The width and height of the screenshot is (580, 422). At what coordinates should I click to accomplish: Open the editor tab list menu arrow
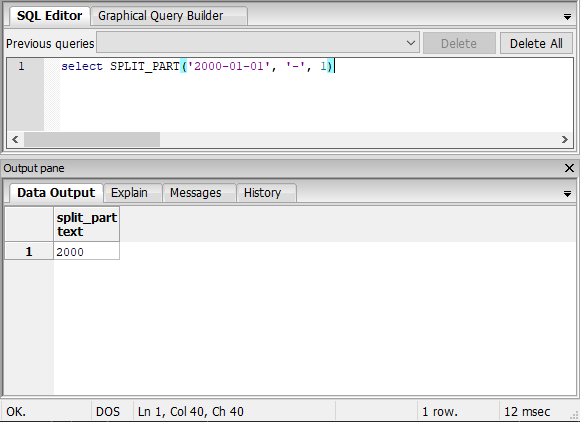coord(567,17)
